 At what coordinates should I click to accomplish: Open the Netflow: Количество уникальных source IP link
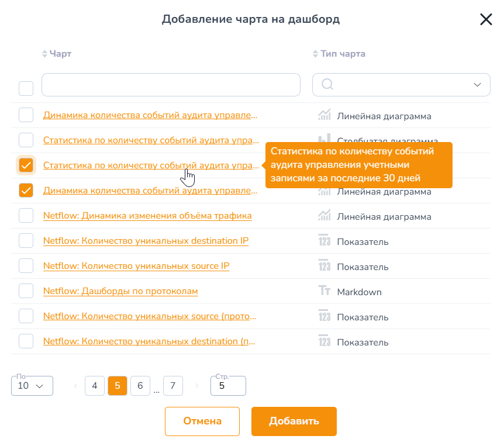(x=136, y=266)
